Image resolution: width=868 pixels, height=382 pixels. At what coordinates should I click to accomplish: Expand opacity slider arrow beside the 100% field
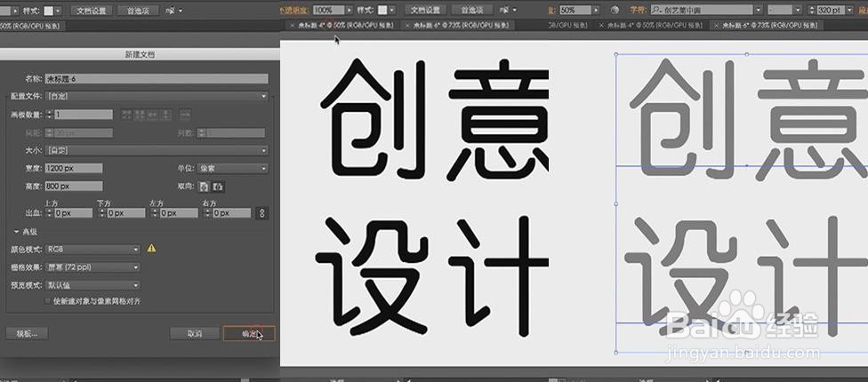[x=350, y=10]
